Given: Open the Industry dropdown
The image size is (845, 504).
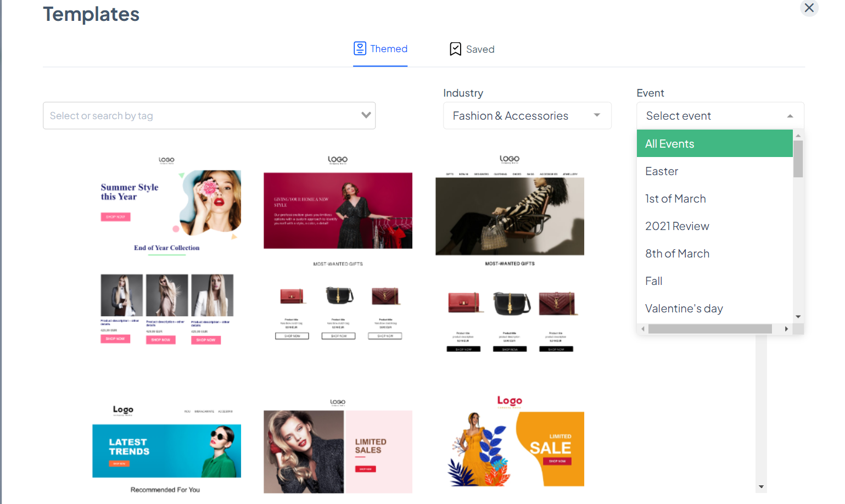Looking at the screenshot, I should pos(527,116).
